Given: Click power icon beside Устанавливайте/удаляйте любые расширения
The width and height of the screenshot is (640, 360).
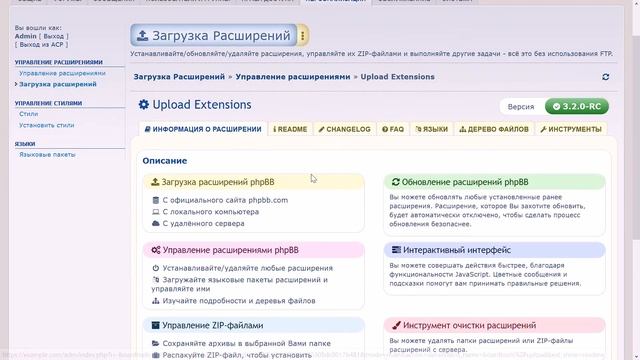Looking at the screenshot, I should pos(156,268).
